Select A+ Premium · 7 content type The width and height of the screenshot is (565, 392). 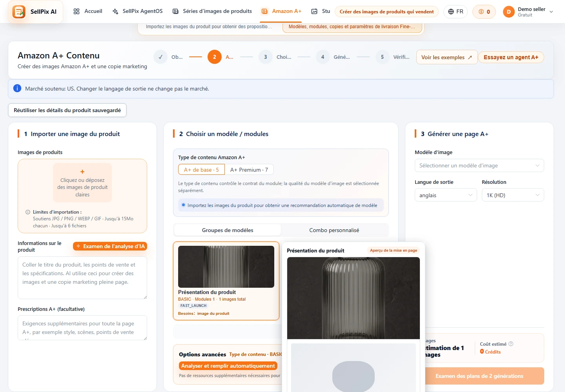point(249,170)
